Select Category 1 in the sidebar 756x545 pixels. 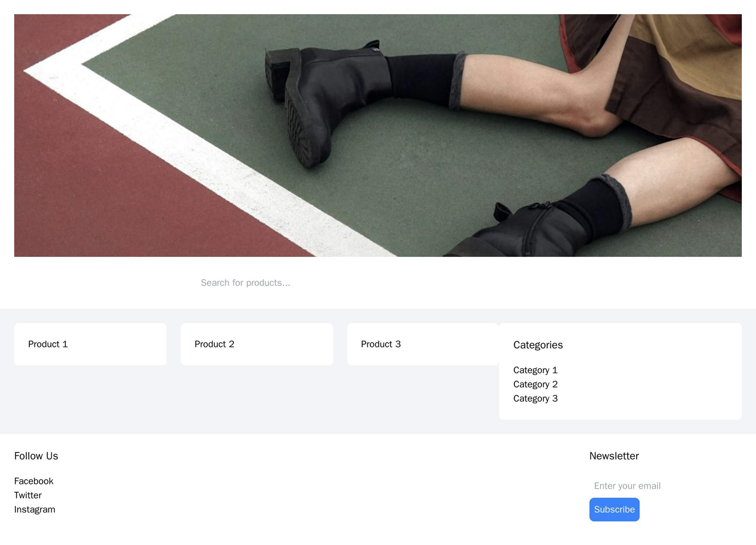(535, 370)
